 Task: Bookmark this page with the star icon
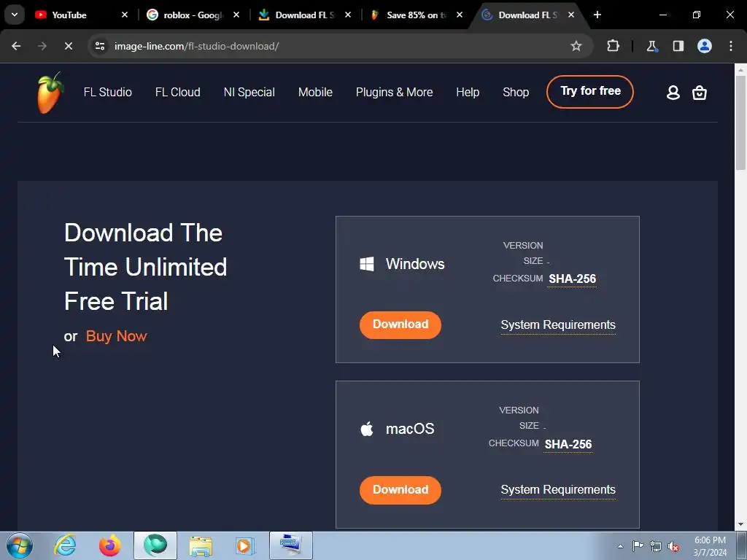[576, 46]
